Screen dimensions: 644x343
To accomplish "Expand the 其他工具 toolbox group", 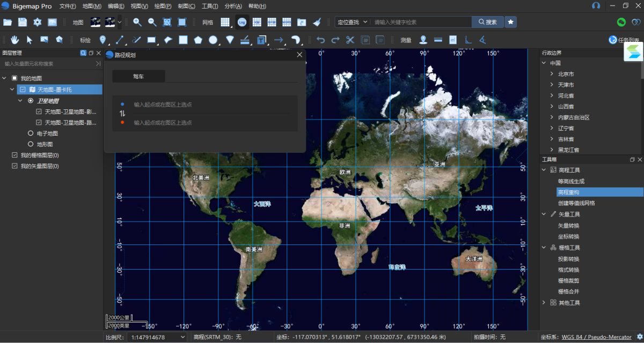I will click(x=544, y=303).
